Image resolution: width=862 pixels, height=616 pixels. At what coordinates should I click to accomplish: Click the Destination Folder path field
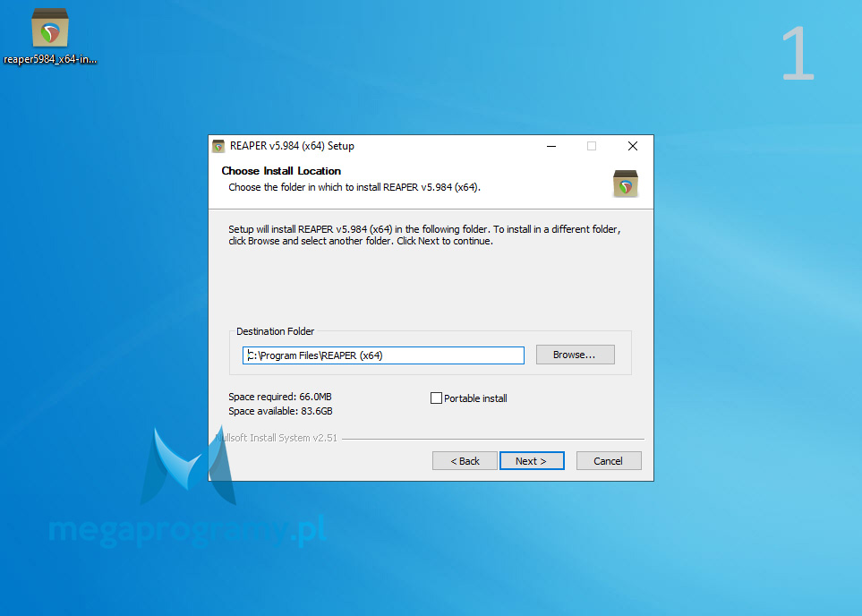(383, 355)
